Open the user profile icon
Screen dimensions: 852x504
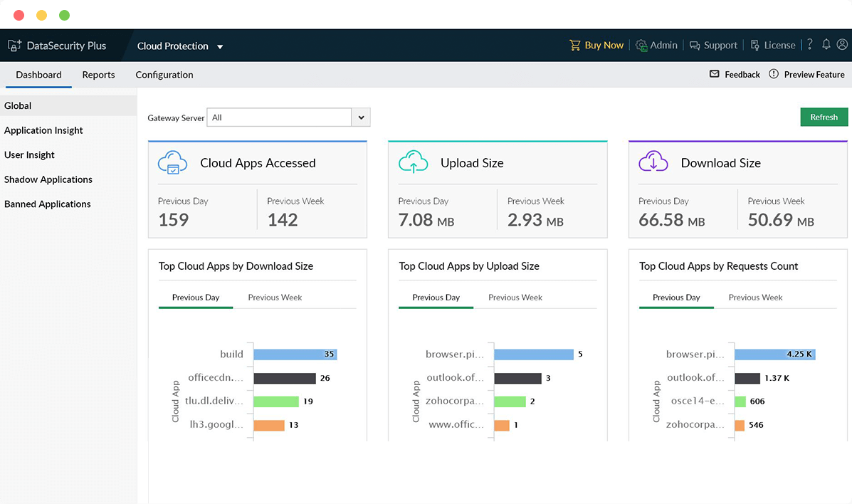842,44
